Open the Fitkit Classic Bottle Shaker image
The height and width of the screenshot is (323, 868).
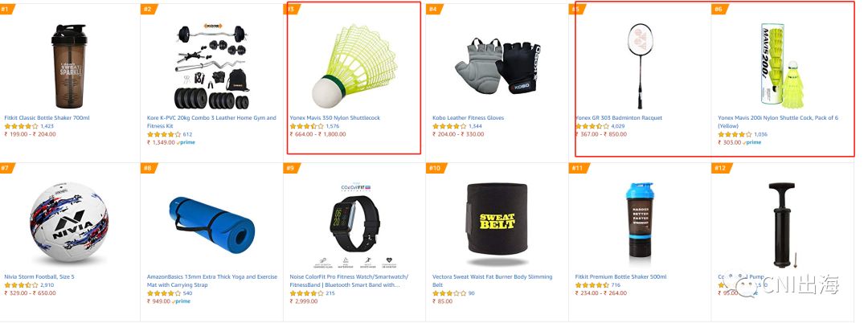point(69,66)
